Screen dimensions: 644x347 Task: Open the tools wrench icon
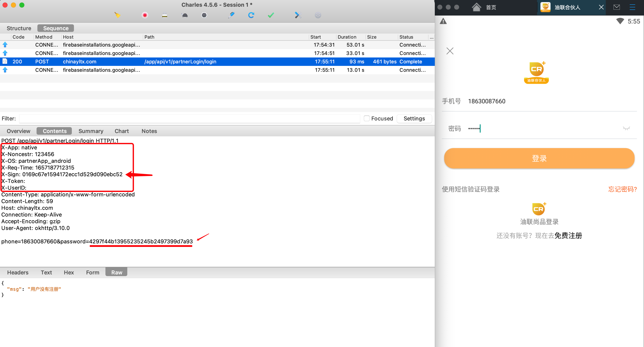tap(298, 15)
